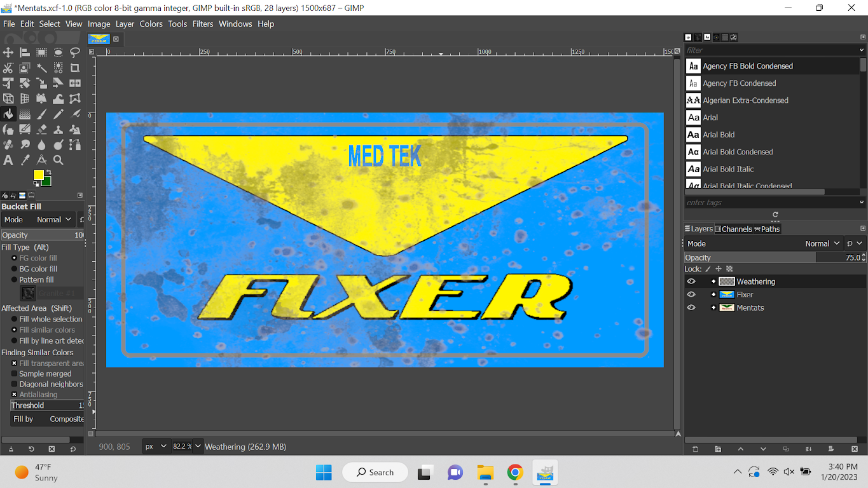Select the Color Picker eyedropper tool
The image size is (868, 488).
[x=25, y=160]
